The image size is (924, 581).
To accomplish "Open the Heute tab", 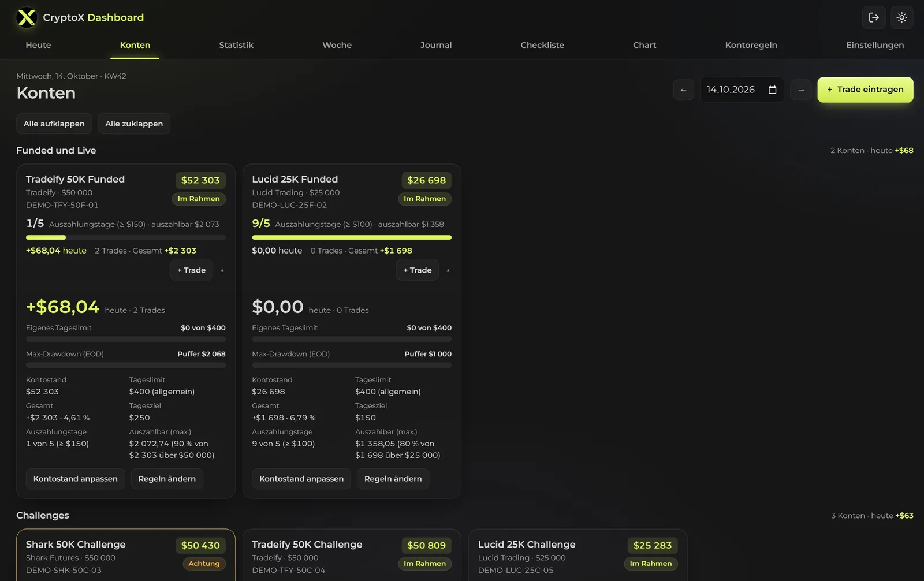I will coord(38,45).
